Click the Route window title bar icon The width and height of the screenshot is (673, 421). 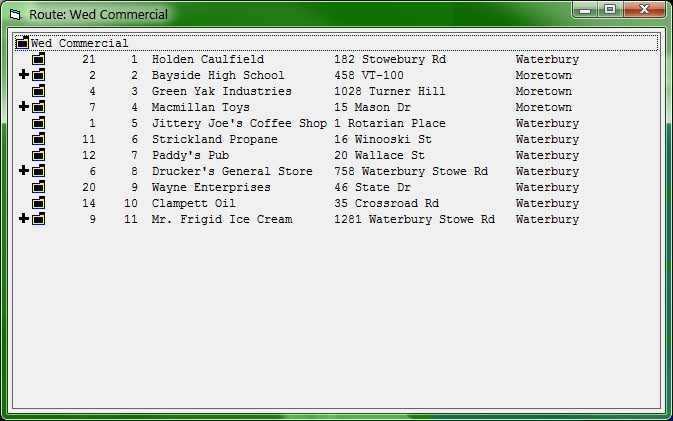coord(15,15)
